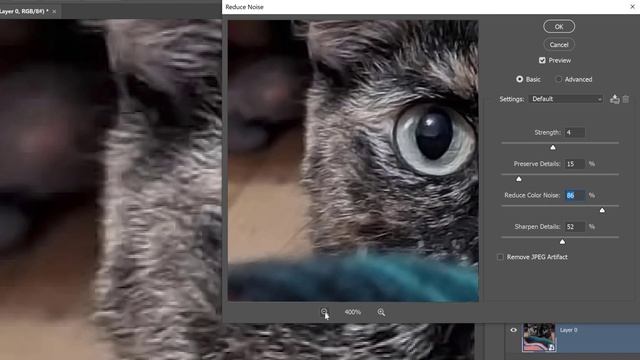Zoom out the Reduce Noise preview
The width and height of the screenshot is (640, 360).
pos(324,312)
